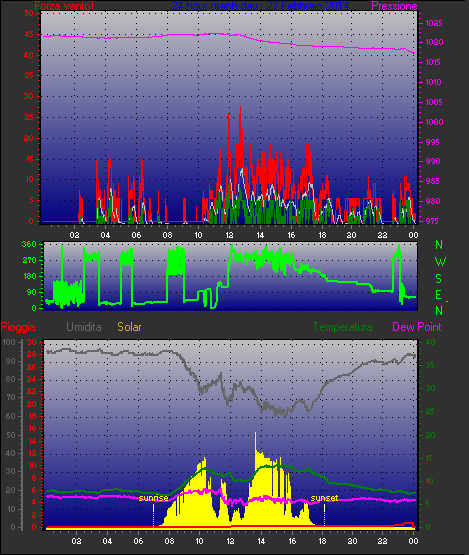Screen dimensions: 469x555
Task: Click the 'Forza vento' label
Action: click(64, 6)
